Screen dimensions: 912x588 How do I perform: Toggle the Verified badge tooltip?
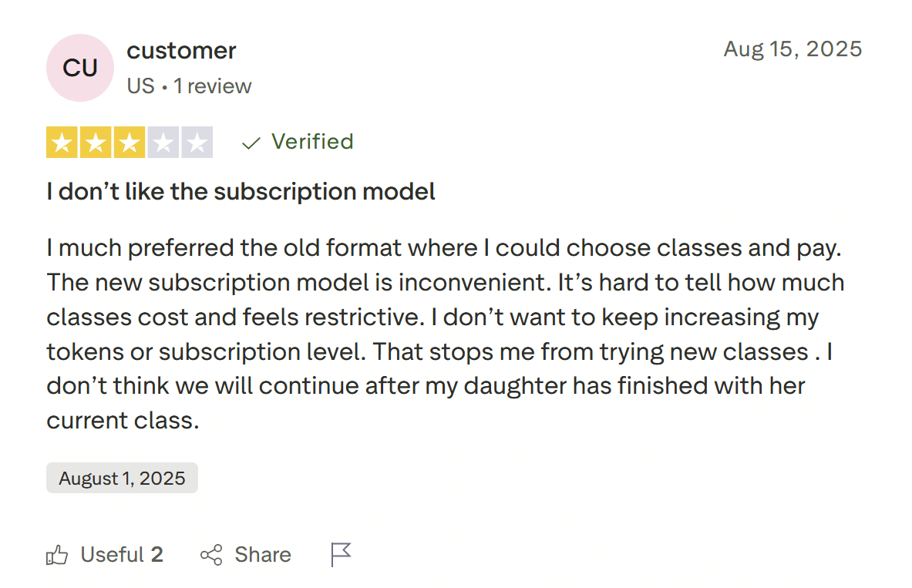click(311, 142)
